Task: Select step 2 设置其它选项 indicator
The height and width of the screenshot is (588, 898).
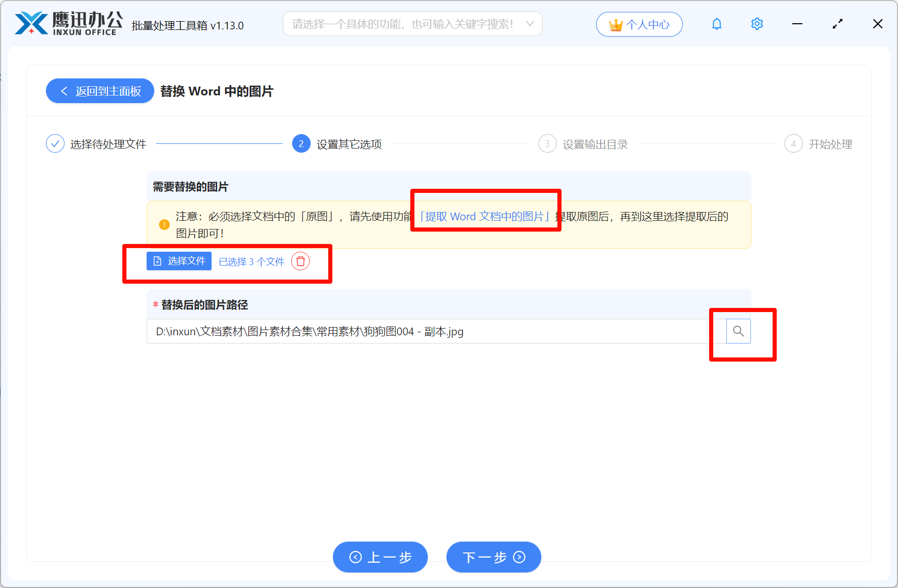Action: 301,144
